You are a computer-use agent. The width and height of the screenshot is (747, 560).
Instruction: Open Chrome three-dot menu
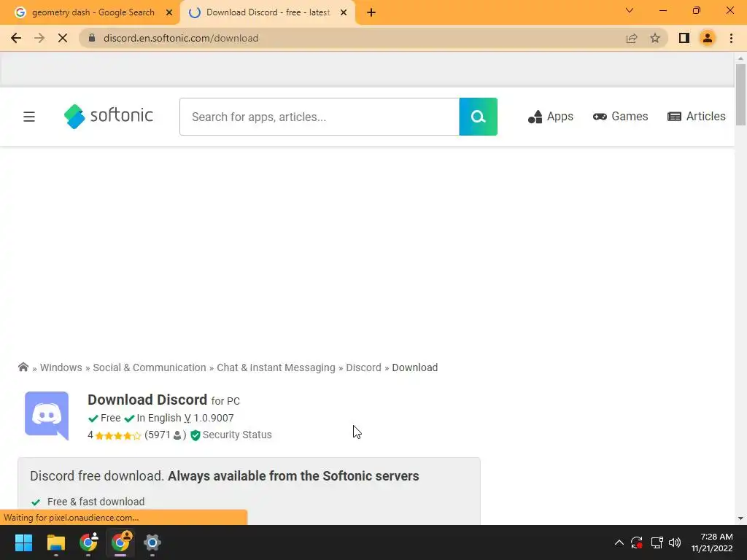[x=731, y=38]
